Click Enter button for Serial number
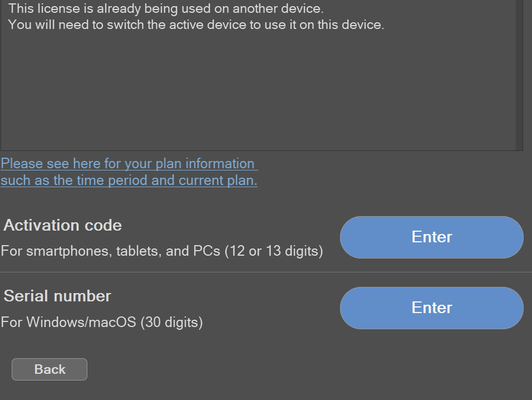 (x=431, y=308)
